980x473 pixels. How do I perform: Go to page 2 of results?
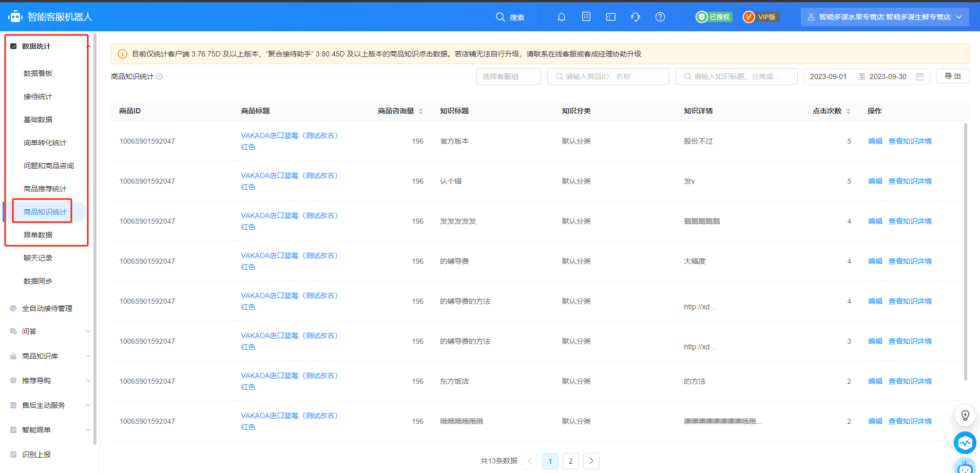[571, 461]
